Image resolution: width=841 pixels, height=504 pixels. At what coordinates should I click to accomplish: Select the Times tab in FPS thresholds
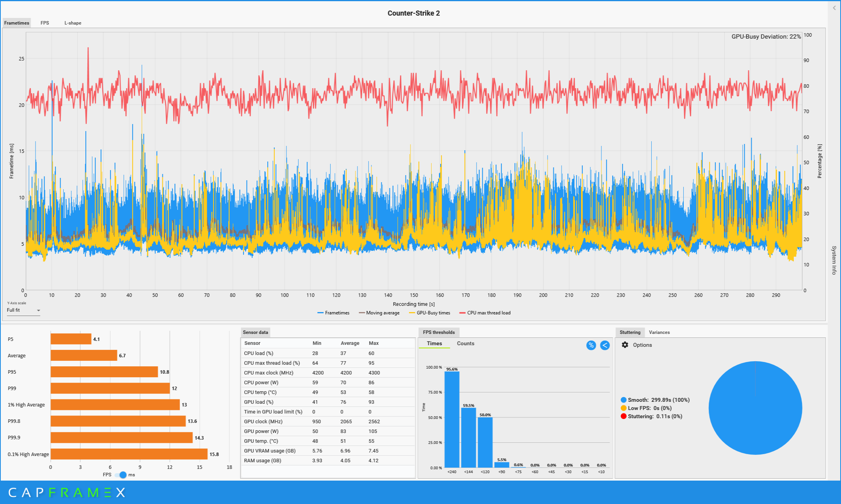(434, 343)
